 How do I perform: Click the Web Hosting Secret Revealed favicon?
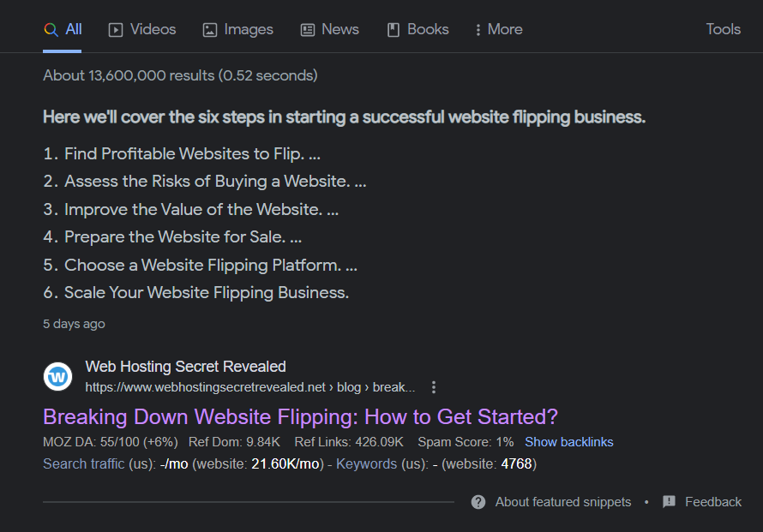click(58, 376)
